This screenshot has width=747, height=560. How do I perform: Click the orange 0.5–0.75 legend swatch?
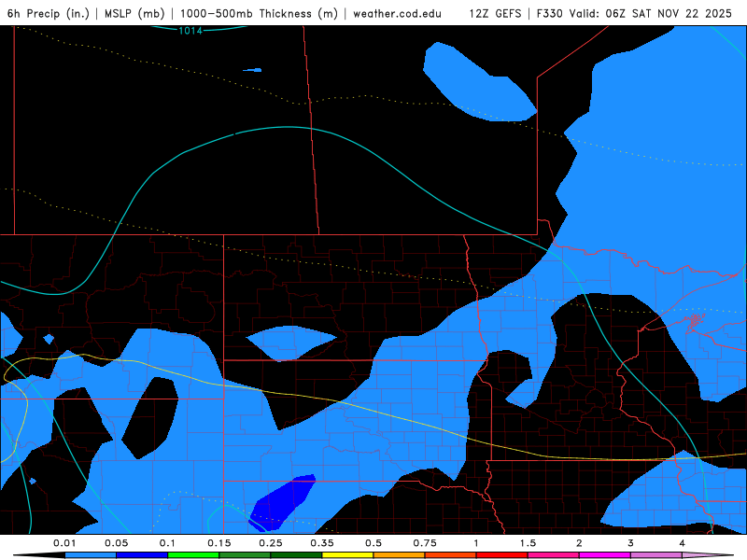click(400, 555)
